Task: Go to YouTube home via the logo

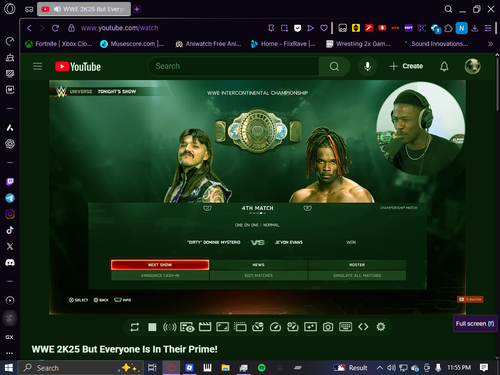Action: coord(78,67)
